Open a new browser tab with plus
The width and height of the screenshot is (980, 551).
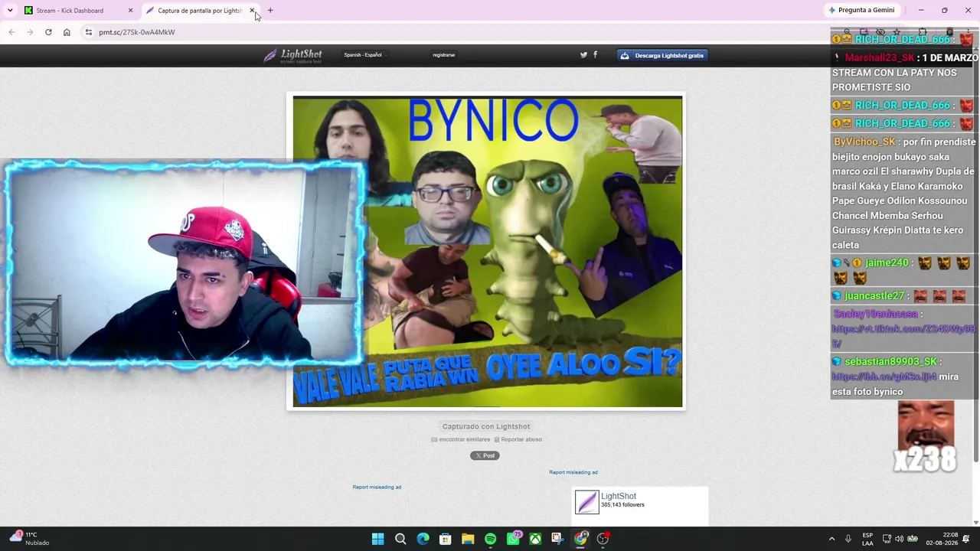(270, 11)
